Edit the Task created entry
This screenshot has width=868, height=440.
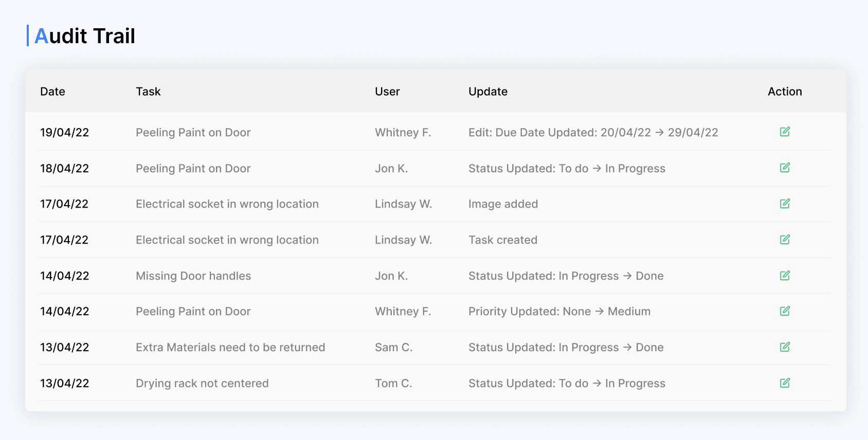click(x=785, y=240)
